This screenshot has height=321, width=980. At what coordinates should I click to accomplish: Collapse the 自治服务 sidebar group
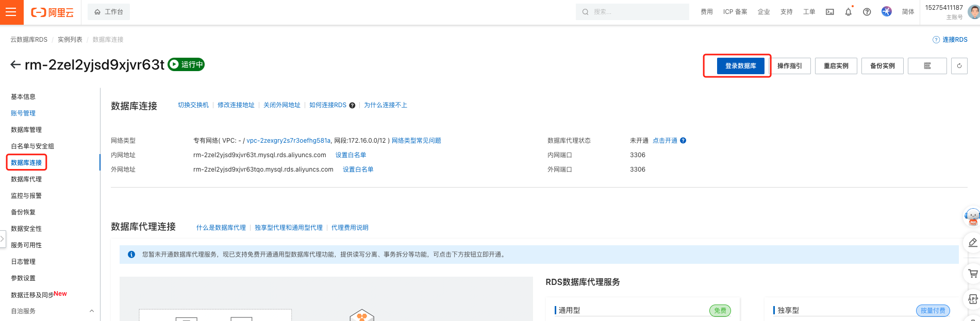92,311
